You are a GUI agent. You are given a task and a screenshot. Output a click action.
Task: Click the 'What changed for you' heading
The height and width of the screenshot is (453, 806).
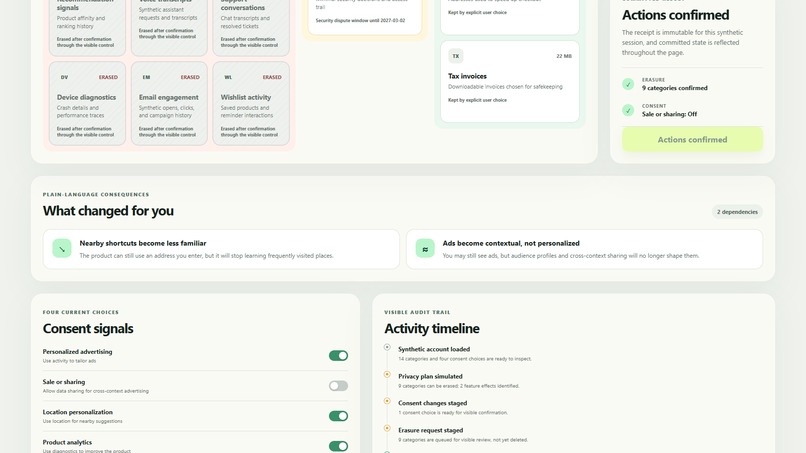[108, 211]
